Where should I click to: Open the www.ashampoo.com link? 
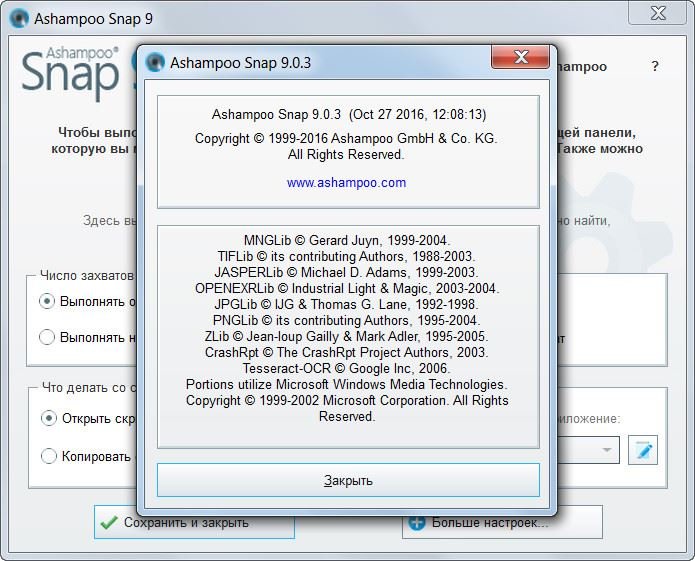(346, 183)
